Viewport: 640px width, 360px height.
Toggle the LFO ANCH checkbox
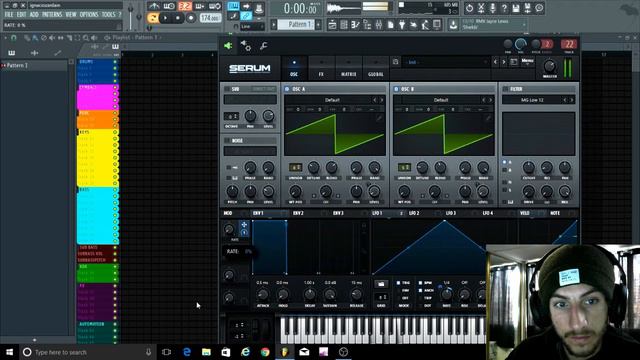[420, 290]
